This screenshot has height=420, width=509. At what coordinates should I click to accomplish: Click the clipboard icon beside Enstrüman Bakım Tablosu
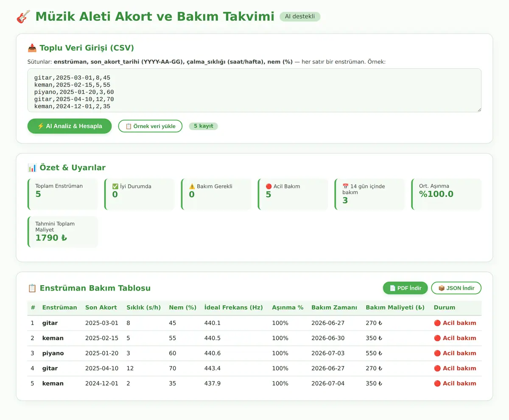click(x=32, y=288)
